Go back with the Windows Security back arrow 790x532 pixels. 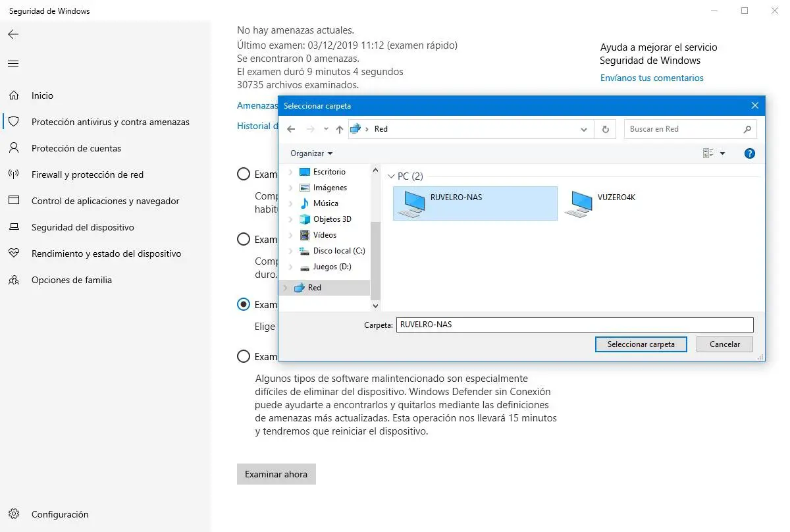click(x=13, y=34)
